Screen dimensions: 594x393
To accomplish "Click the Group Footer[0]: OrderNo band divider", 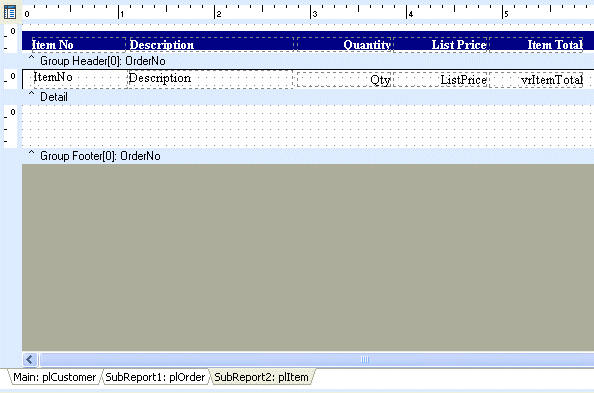I will click(308, 156).
